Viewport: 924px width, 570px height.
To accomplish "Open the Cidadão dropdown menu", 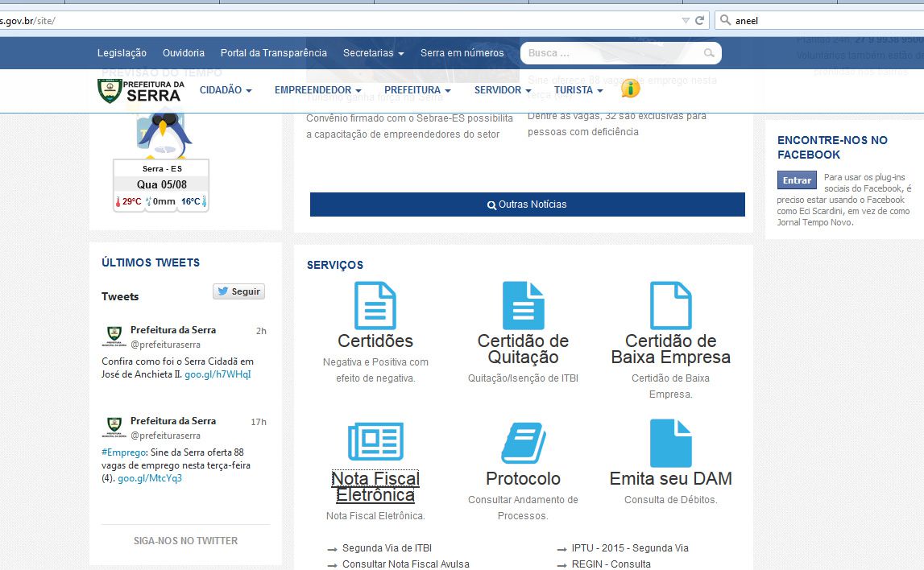I will click(x=226, y=90).
